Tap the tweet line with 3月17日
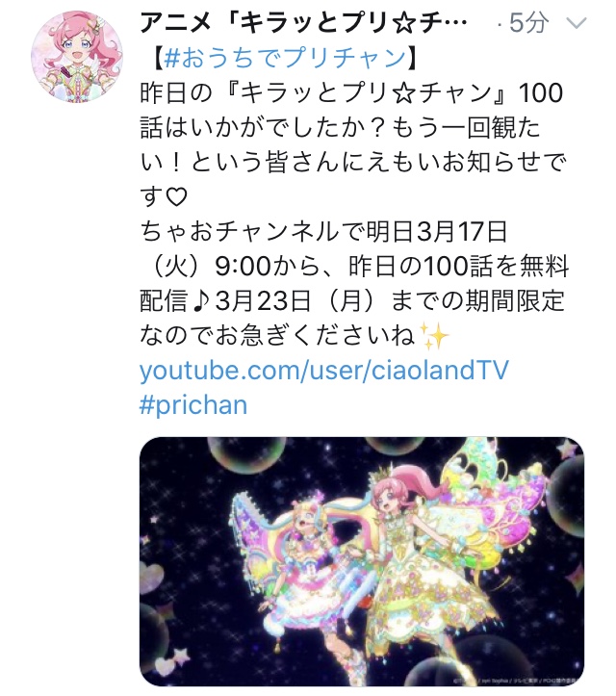The height and width of the screenshot is (696, 616). pyautogui.click(x=324, y=231)
